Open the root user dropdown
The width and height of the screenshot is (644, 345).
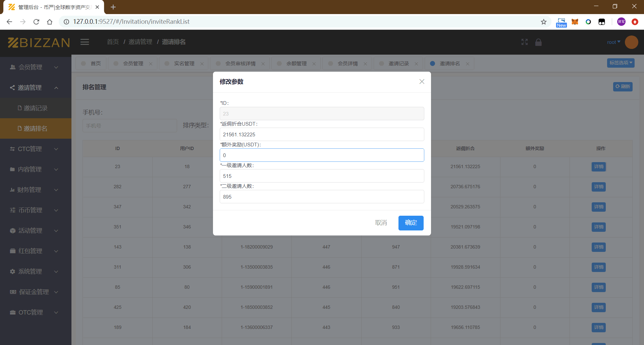[x=613, y=42]
